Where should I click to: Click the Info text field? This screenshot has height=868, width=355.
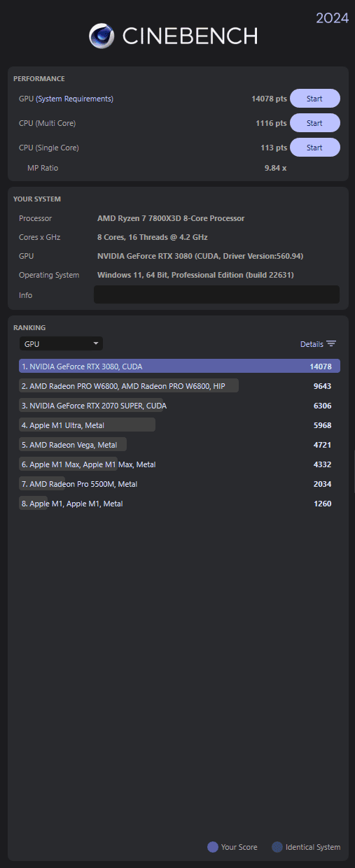216,295
